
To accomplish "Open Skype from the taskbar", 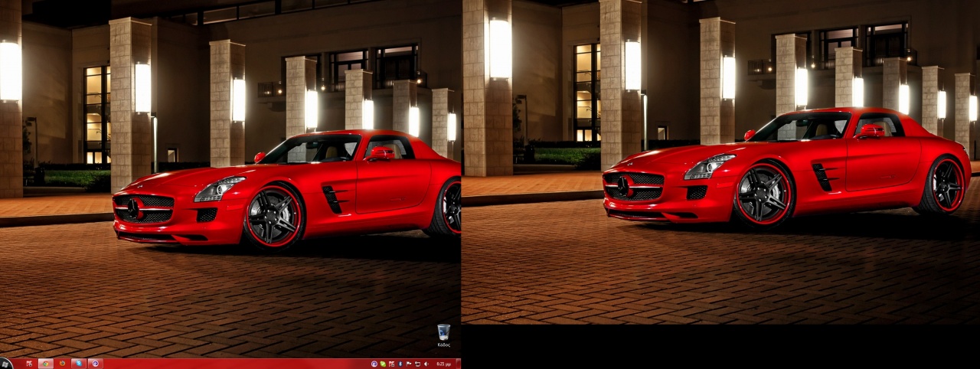I will [79, 364].
